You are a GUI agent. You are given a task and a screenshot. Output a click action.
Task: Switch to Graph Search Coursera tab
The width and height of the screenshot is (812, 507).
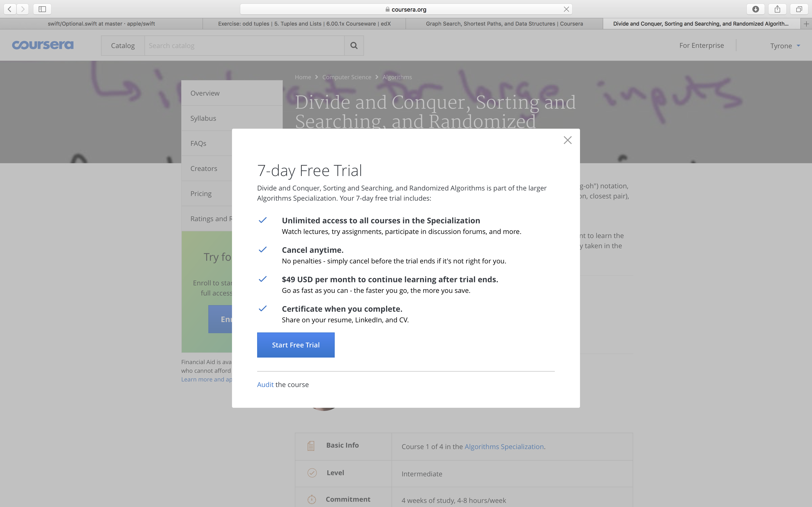coord(504,24)
